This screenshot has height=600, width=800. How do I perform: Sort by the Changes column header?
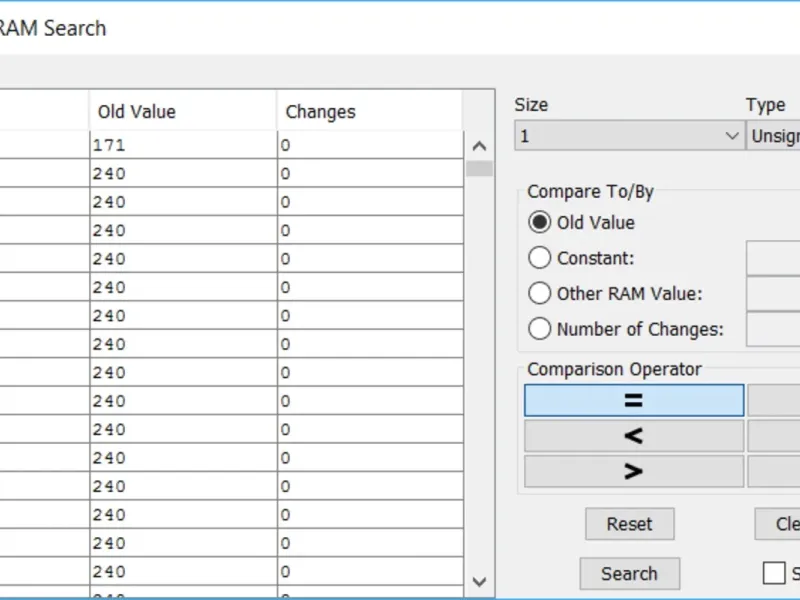pos(368,111)
